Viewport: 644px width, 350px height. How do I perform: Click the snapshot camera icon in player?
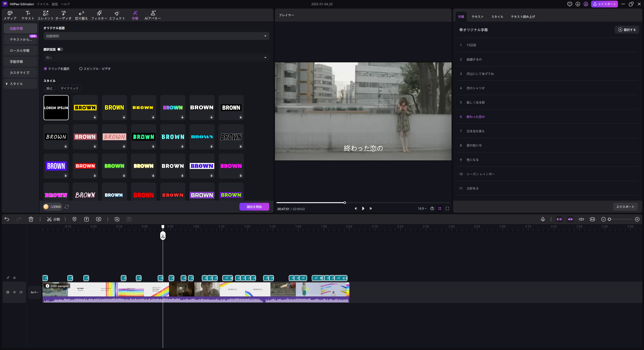(432, 208)
